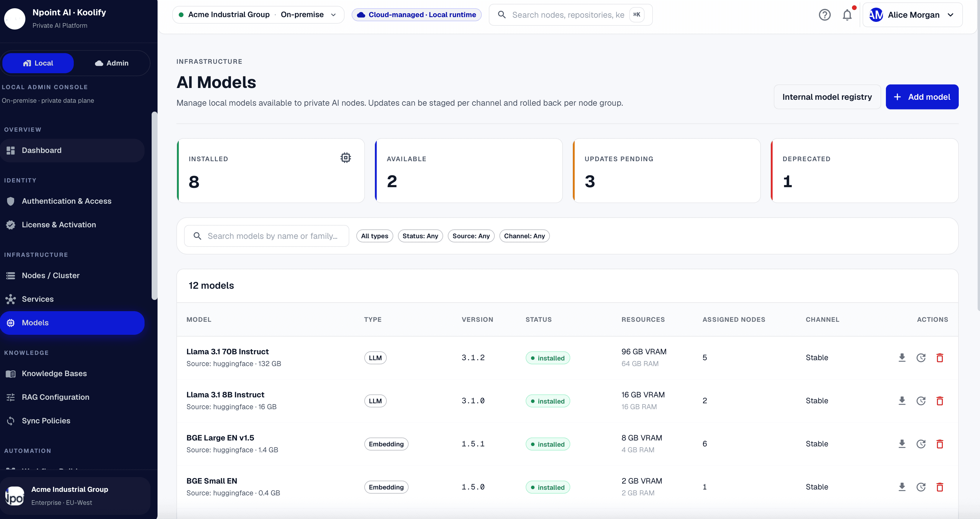Open the Channel: Any filter

tap(524, 236)
